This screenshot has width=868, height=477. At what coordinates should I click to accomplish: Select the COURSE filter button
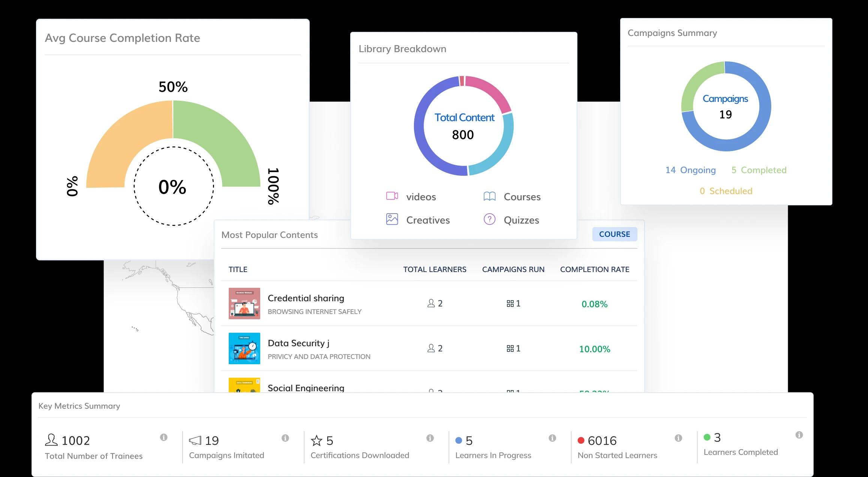tap(615, 234)
